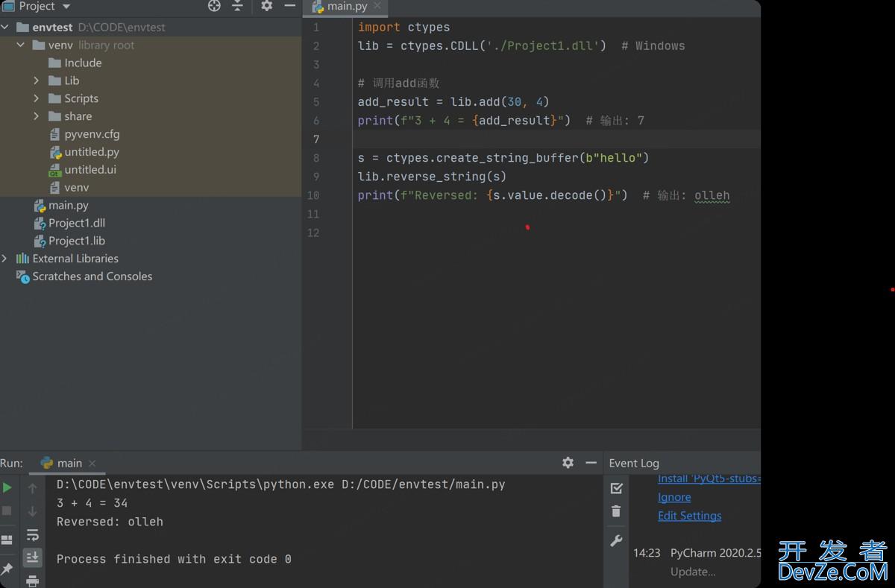Screen dimensions: 895x588
Task: Open Event Log wrench settings icon
Action: pyautogui.click(x=616, y=541)
